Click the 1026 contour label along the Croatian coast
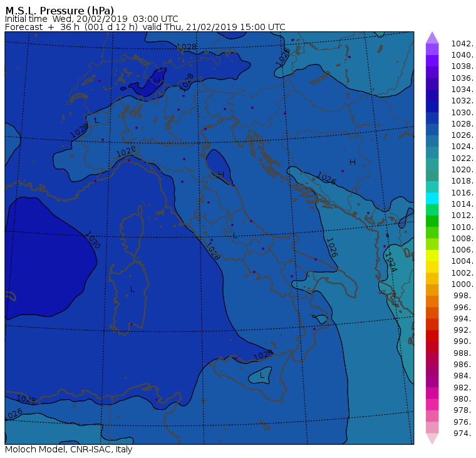Image resolution: width=476 pixels, height=458 pixels. click(x=326, y=178)
